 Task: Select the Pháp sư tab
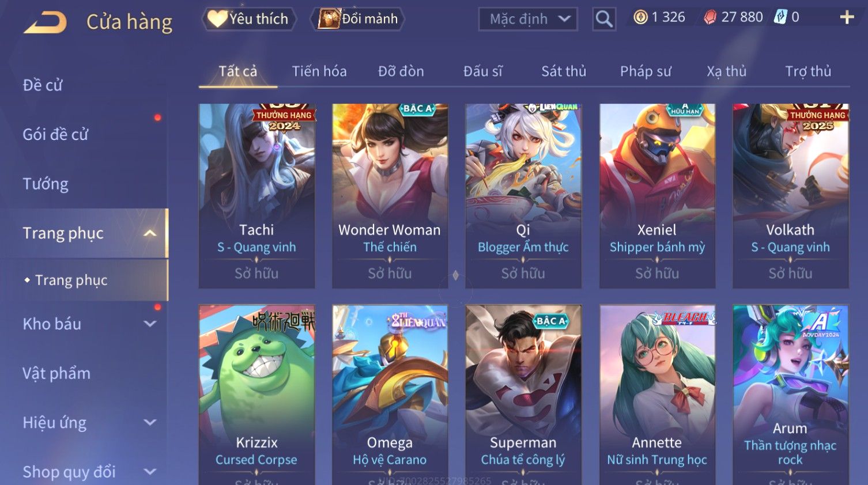[646, 71]
